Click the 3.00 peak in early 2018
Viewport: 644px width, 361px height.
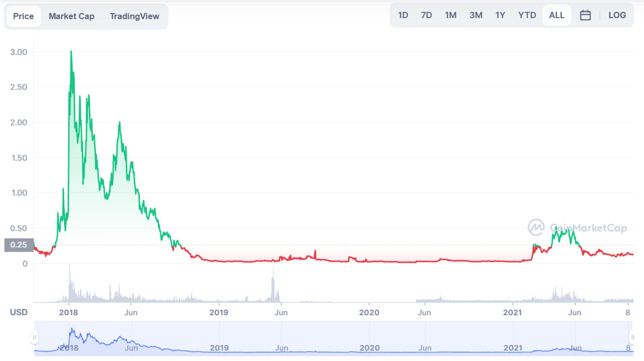[x=71, y=52]
